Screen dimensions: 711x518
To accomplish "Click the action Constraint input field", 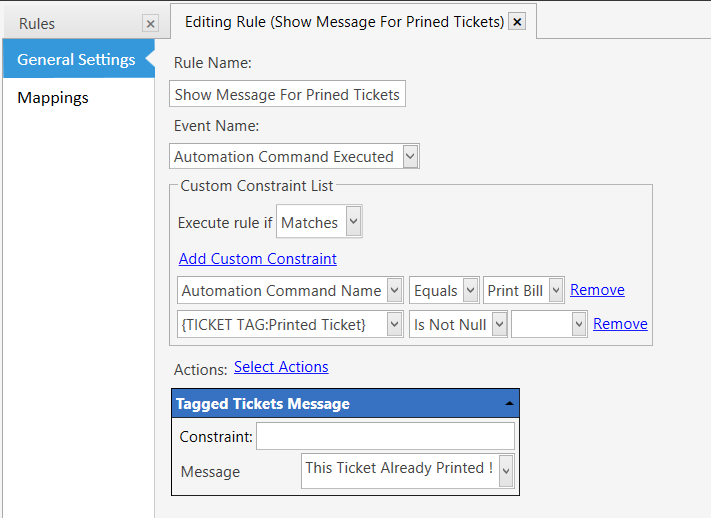I will [x=385, y=437].
